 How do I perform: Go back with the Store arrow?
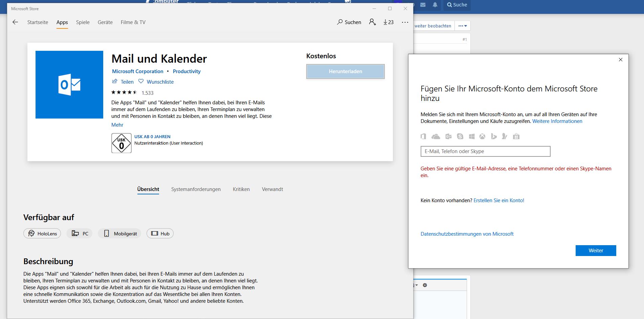[15, 22]
